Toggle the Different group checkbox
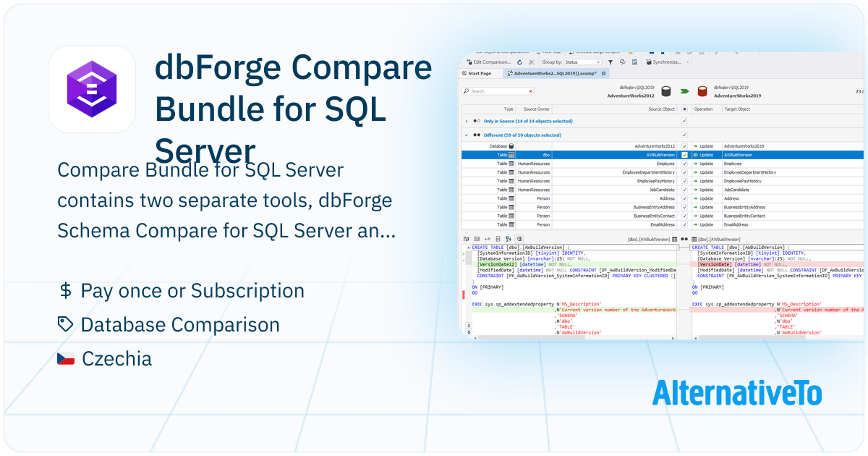This screenshot has height=456, width=868. pos(684,135)
